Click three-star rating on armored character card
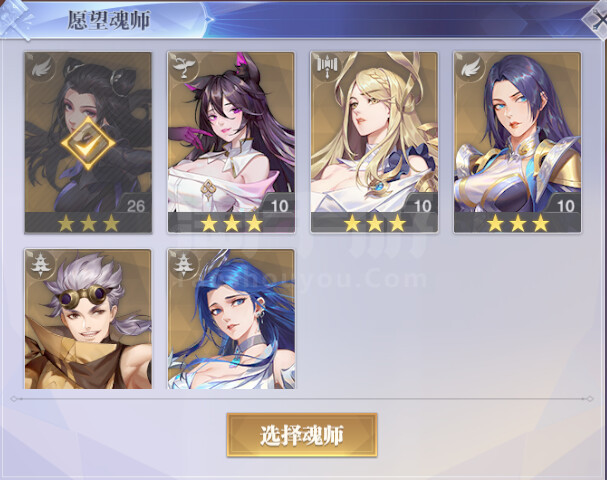This screenshot has height=480, width=607. pyautogui.click(x=518, y=223)
